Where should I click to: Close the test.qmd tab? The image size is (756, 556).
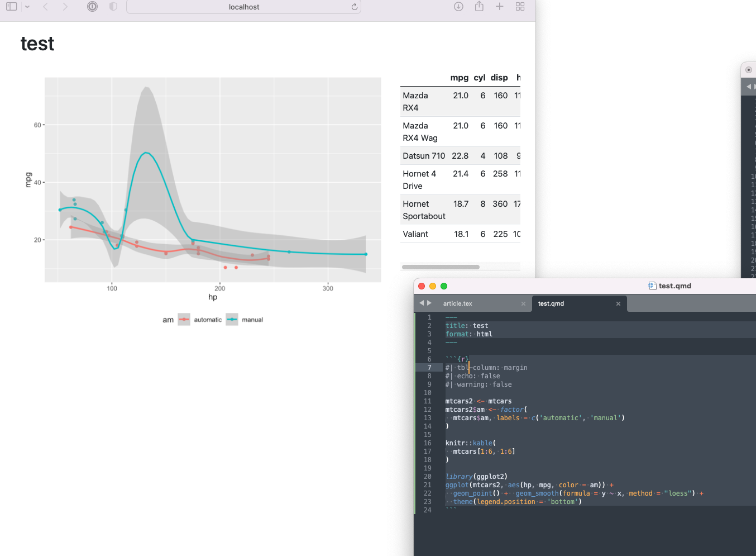618,303
